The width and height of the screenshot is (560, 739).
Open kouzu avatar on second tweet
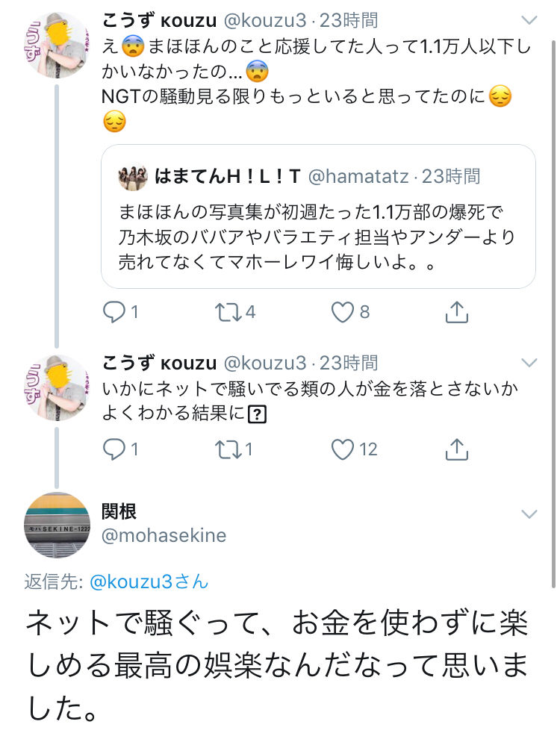coord(57,387)
